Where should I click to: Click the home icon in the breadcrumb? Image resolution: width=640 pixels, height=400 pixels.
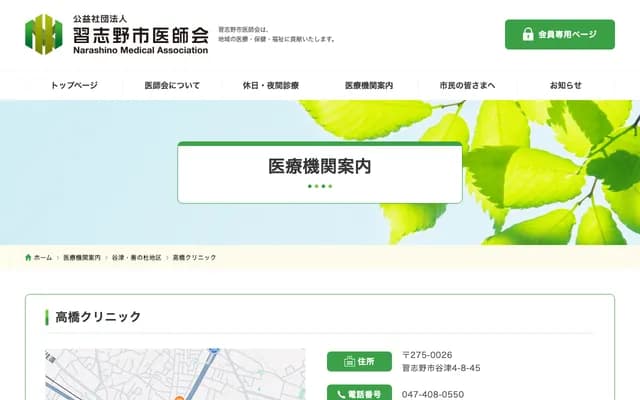click(29, 258)
